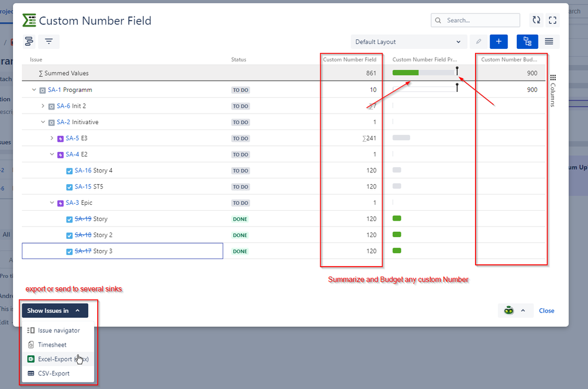Click the green bug-face icon near Close
Image resolution: width=588 pixels, height=389 pixels.
tap(509, 311)
